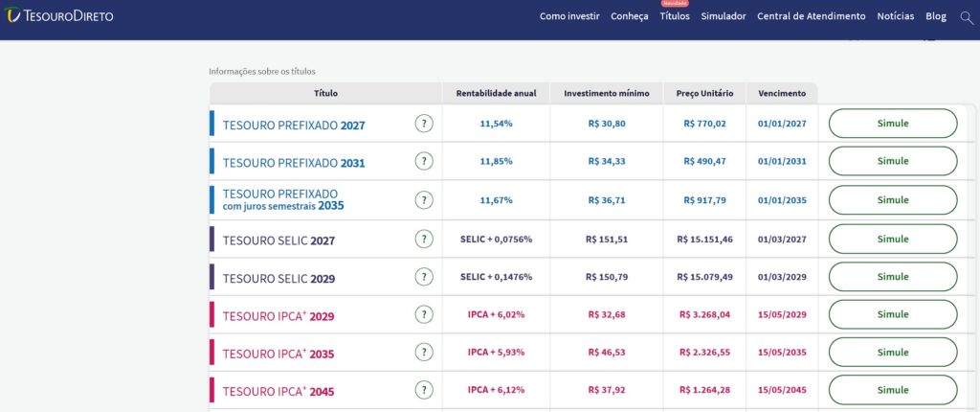Open the Blog link
The image size is (980, 412).
pos(936,16)
